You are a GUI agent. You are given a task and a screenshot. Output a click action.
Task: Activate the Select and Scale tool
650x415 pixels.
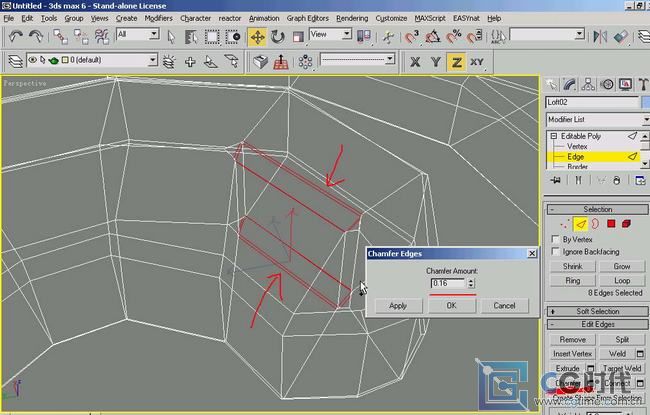[x=298, y=37]
